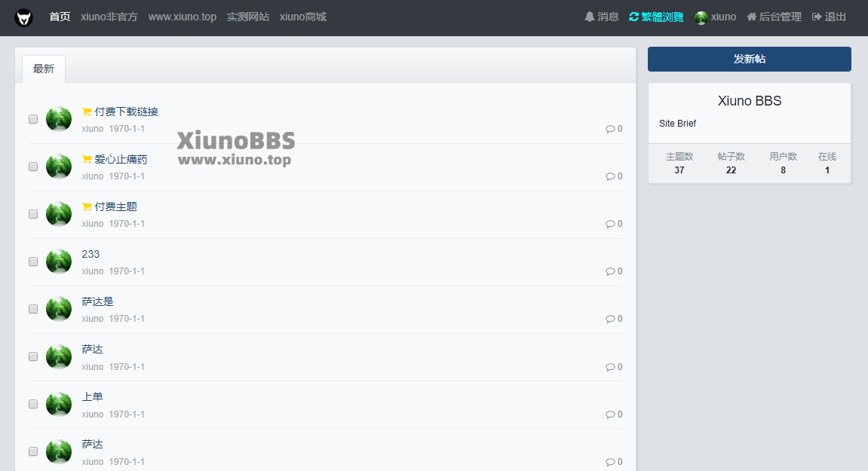Click cart icon beside 爱心止痛药
Viewport: 868px width, 471px height.
(87, 160)
